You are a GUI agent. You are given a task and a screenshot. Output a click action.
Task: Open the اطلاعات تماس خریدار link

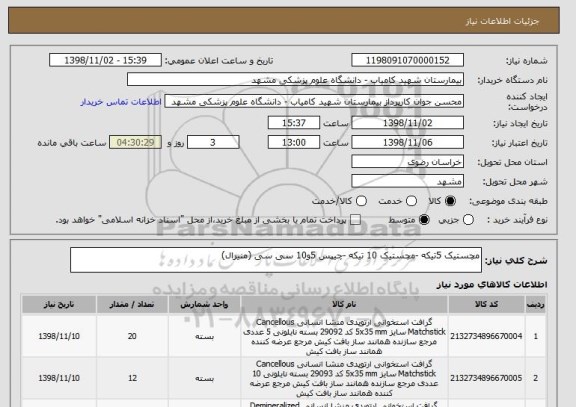[121, 102]
